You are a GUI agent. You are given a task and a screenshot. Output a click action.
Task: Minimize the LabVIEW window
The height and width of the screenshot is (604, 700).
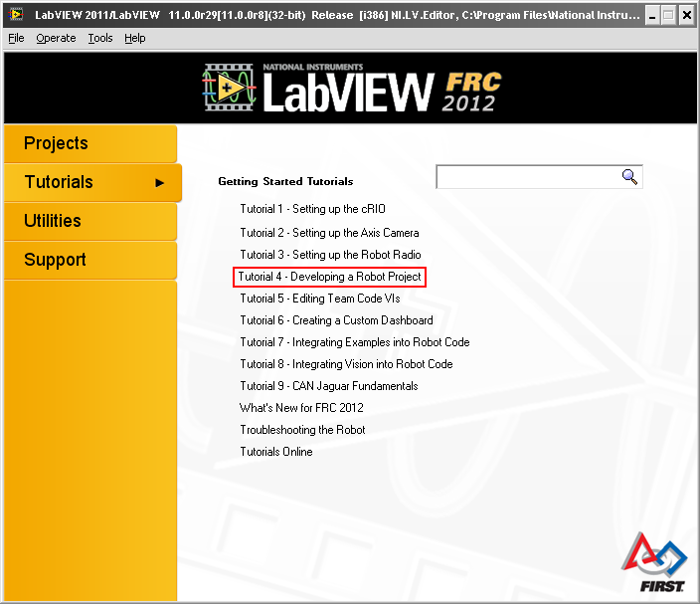tap(652, 16)
